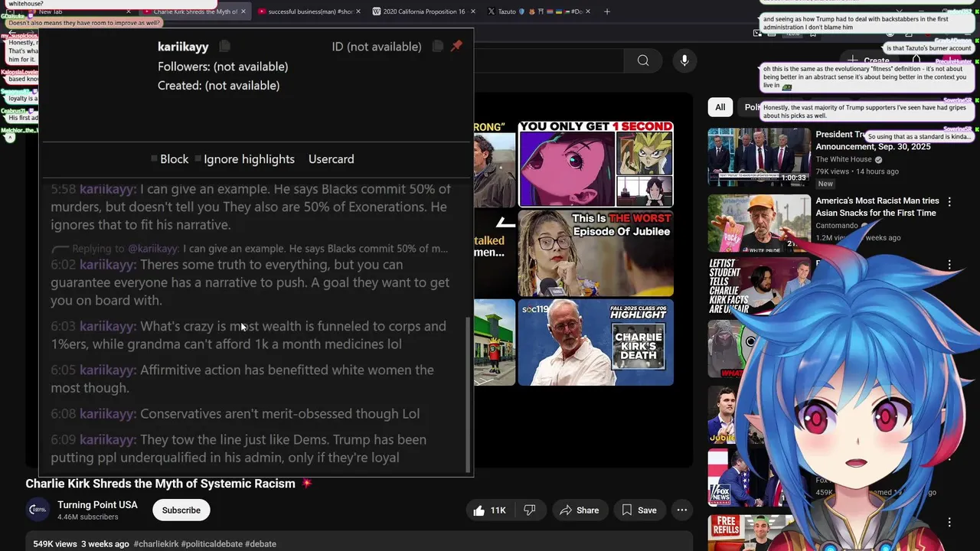The height and width of the screenshot is (551, 980).
Task: Open This Is The Worst Episode Of Jubilee video
Action: tap(596, 253)
